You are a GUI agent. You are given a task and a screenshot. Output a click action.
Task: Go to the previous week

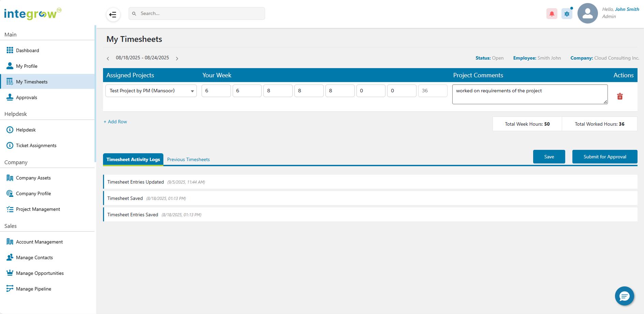(x=108, y=59)
